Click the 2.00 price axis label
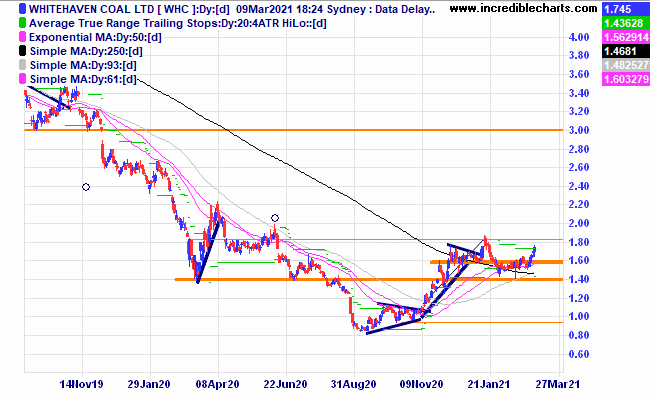The image size is (651, 395). click(x=579, y=223)
